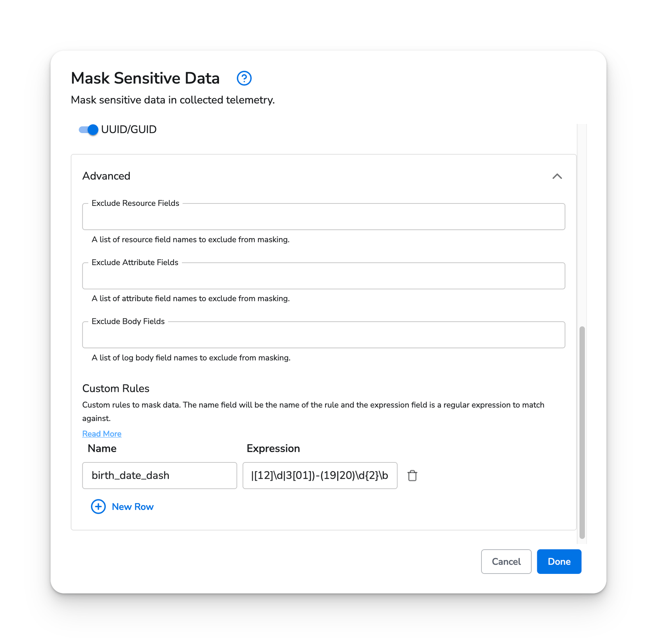Click the Name column header
Viewport: 657px width, 644px height.
pyautogui.click(x=102, y=448)
